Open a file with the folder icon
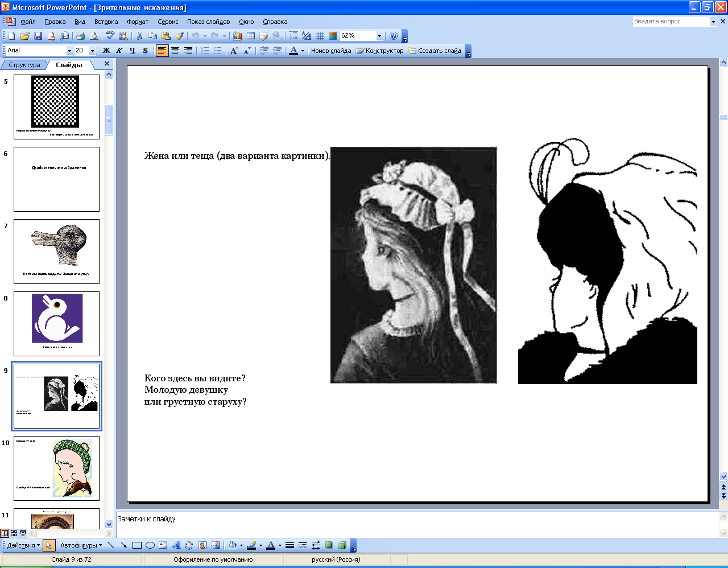This screenshot has width=728, height=568. click(25, 36)
